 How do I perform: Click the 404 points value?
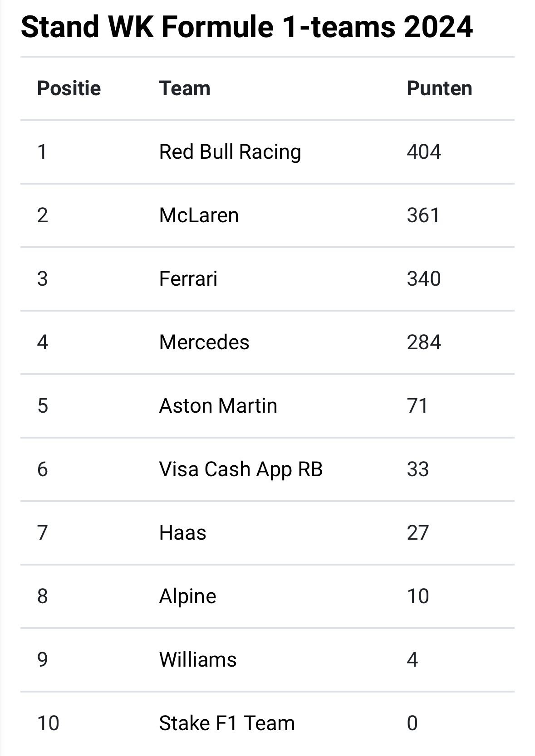coord(424,151)
